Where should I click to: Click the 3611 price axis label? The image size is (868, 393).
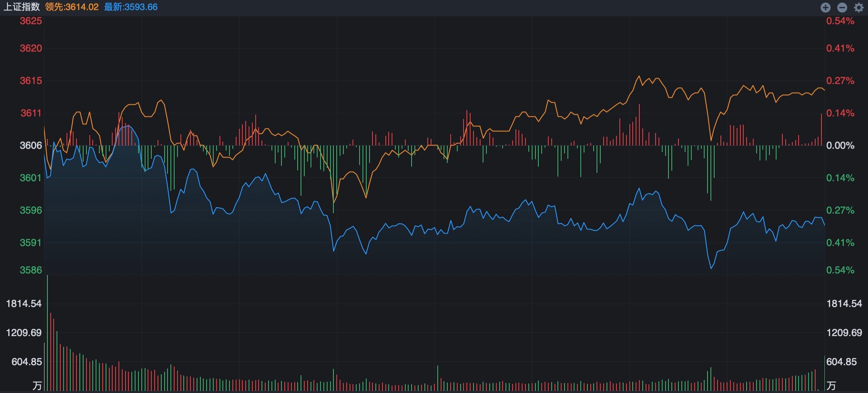point(31,113)
